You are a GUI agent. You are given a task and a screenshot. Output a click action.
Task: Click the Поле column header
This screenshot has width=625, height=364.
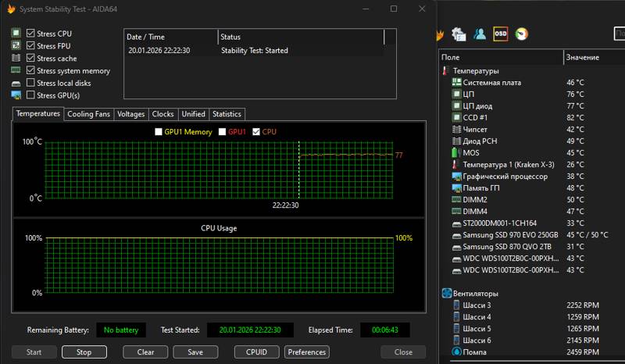click(500, 57)
